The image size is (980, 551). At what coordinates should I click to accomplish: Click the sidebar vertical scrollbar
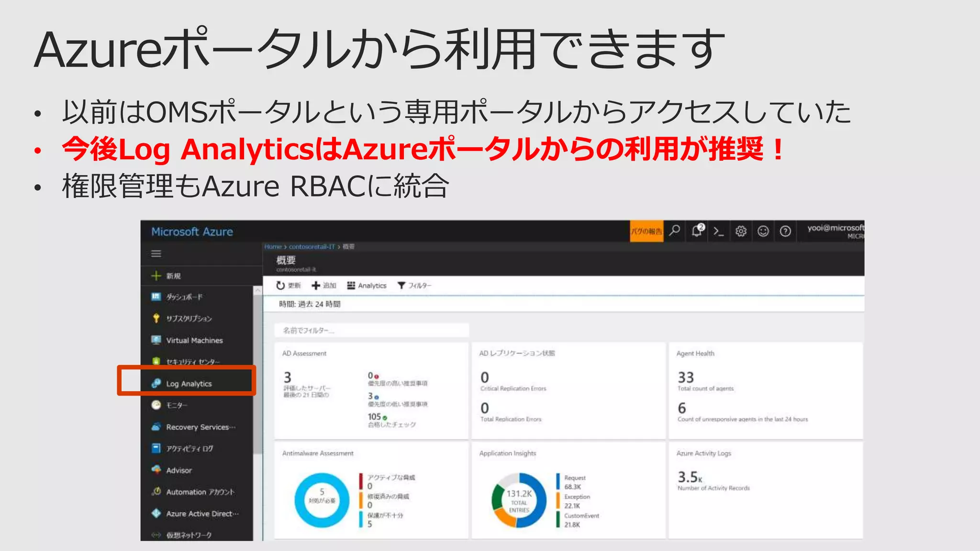[x=258, y=373]
